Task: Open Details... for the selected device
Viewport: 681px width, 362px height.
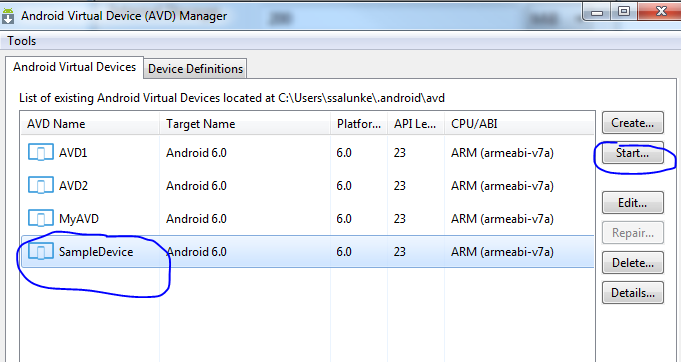Action: coord(632,293)
